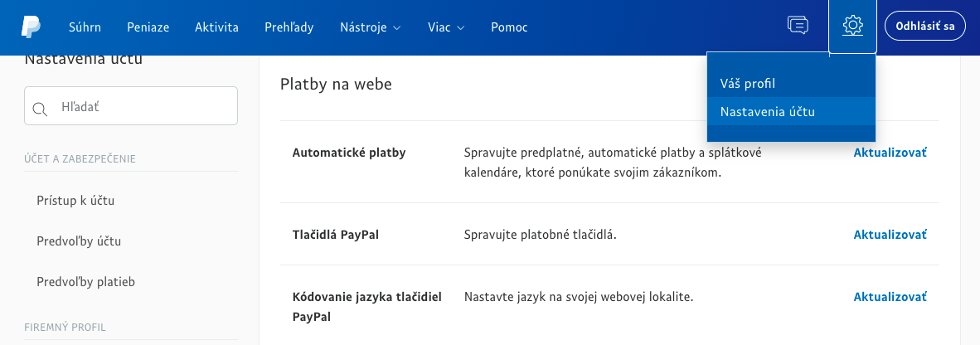Open the Pomoc page
Image resolution: width=980 pixels, height=345 pixels.
point(509,27)
